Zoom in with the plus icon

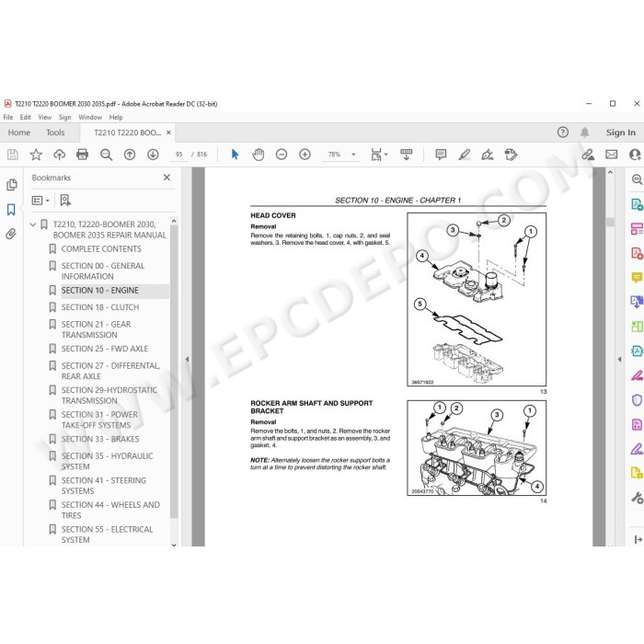click(x=305, y=155)
